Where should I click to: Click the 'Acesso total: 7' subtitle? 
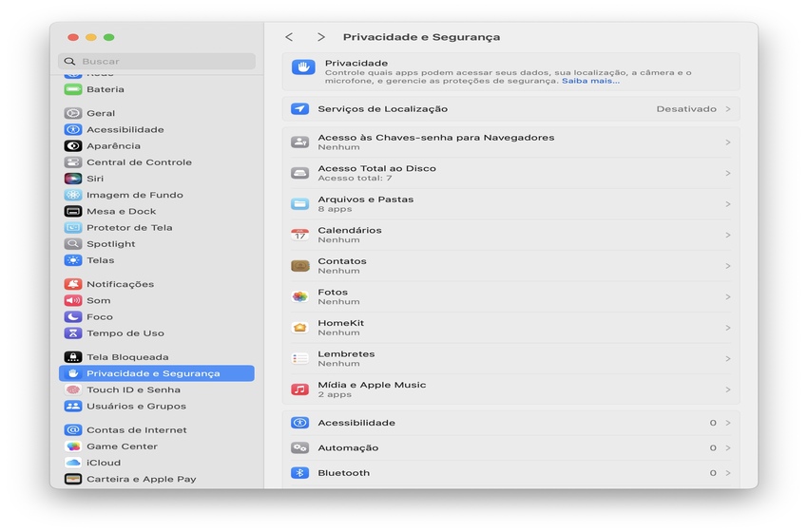pyautogui.click(x=355, y=179)
